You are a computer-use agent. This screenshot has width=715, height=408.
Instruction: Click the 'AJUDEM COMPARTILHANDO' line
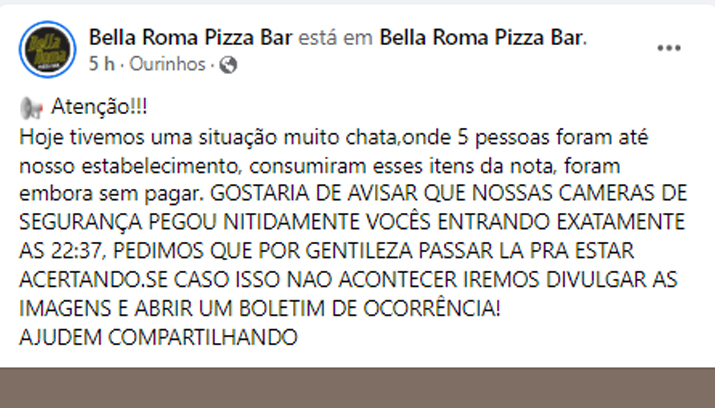(159, 337)
